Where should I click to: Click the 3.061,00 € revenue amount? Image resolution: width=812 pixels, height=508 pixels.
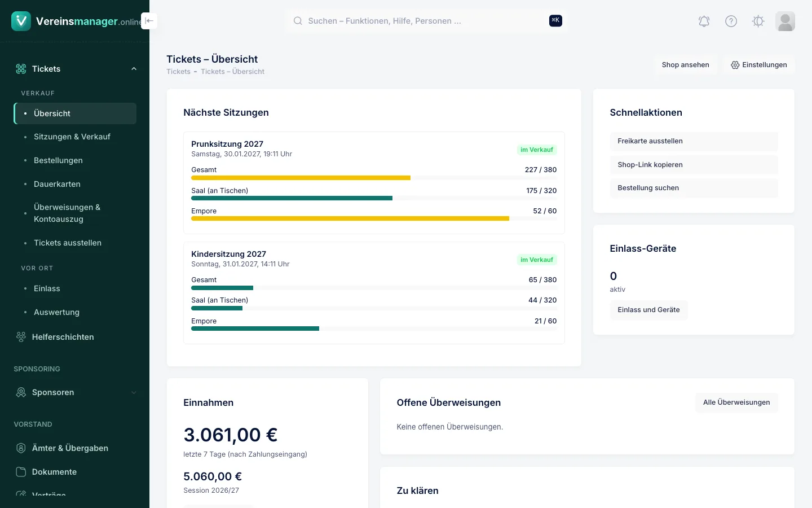231,435
